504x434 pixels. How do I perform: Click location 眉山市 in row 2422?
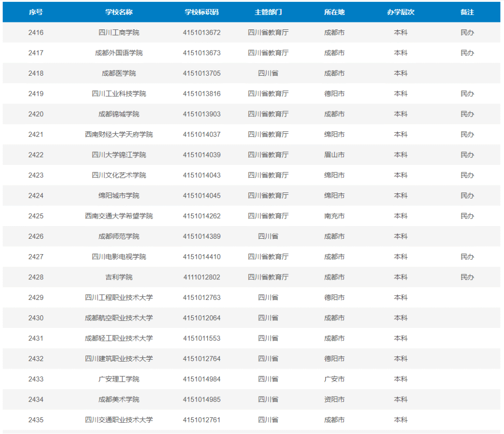pyautogui.click(x=334, y=155)
